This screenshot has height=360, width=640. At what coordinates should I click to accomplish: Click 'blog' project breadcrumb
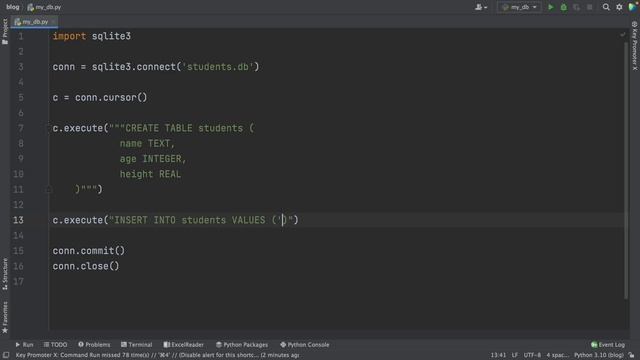[13, 7]
